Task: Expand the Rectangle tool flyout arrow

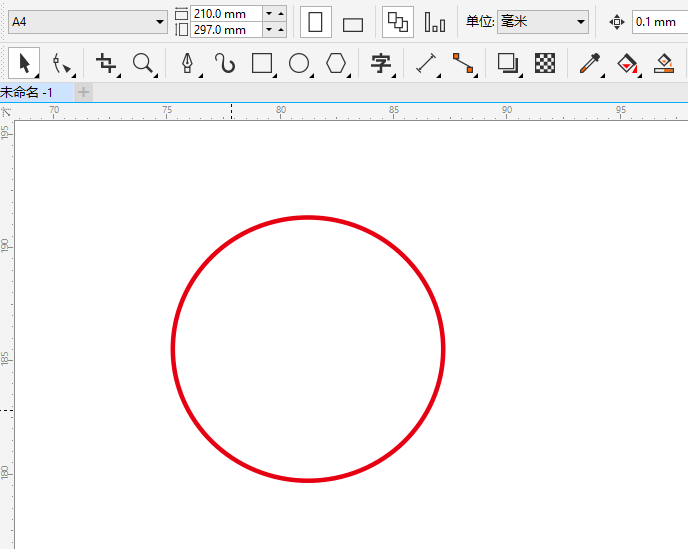Action: click(x=274, y=76)
